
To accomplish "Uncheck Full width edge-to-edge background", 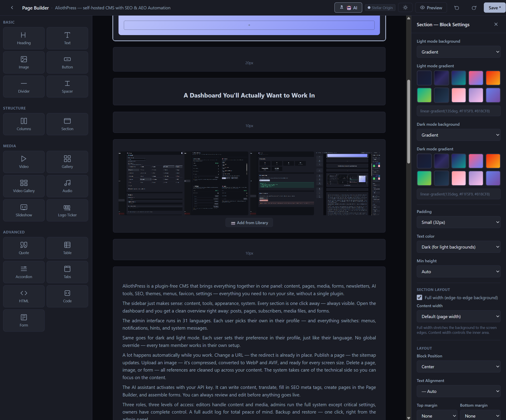I will 419,298.
